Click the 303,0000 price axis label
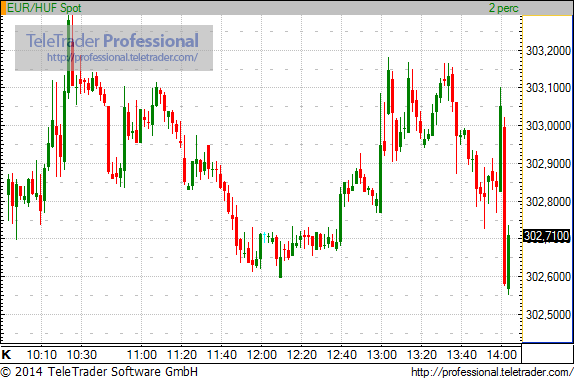574x381 pixels. click(x=548, y=126)
